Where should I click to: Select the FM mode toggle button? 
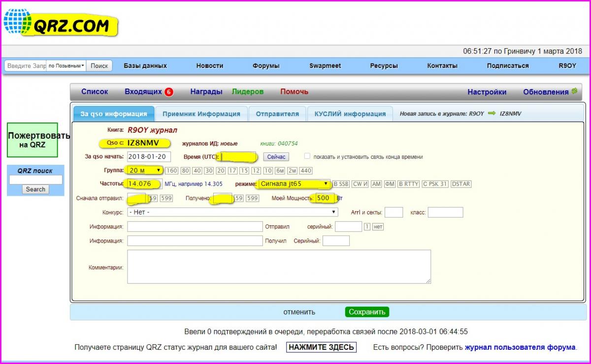pos(390,184)
